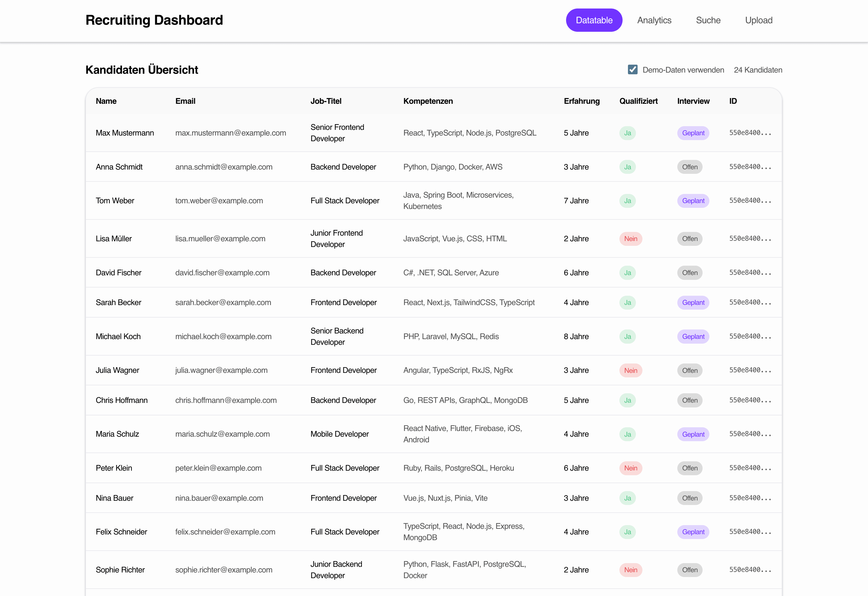Screen dimensions: 868x596
Task: Click the Email column header
Action: pyautogui.click(x=185, y=101)
